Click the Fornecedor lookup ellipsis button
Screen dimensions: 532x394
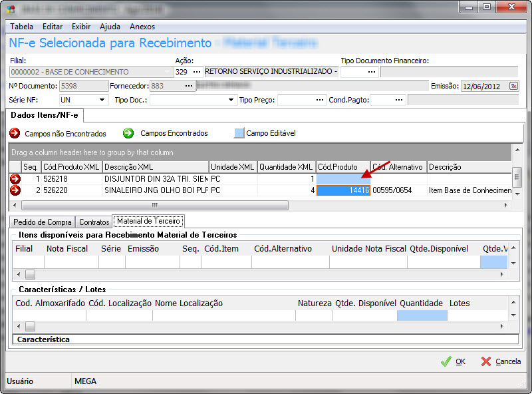point(188,86)
